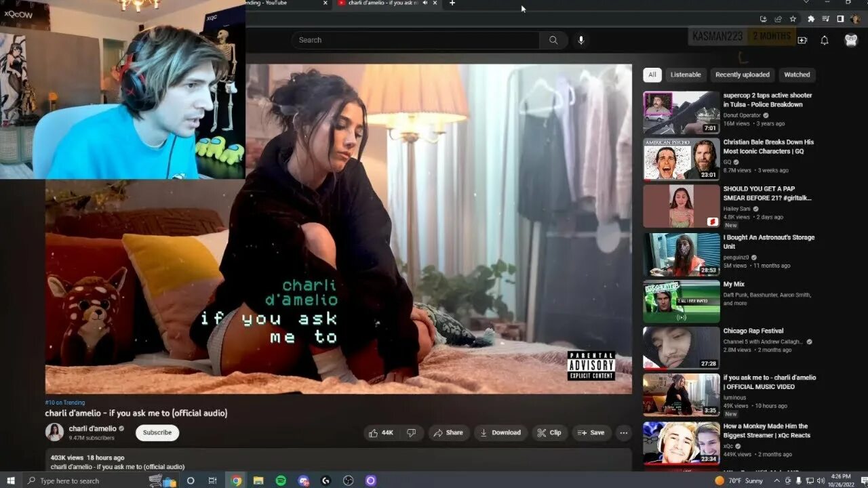Click the 70°F Sunny weather widget

tap(738, 481)
